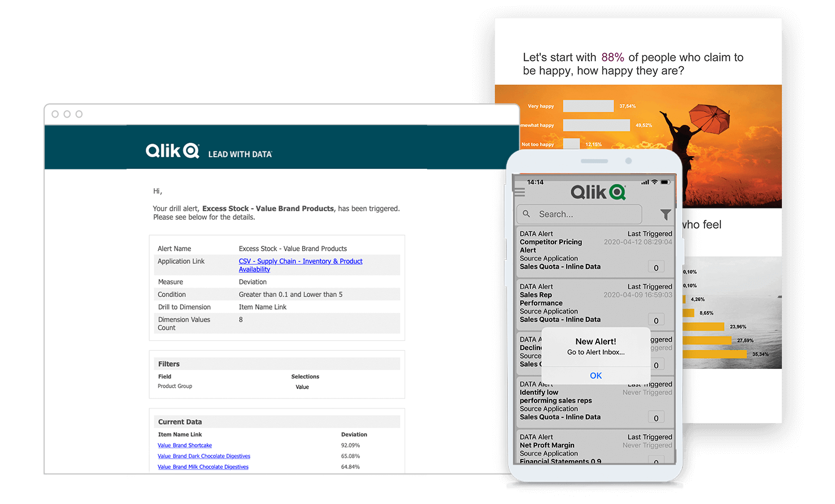Click the 'Value' filter selection
This screenshot has height=504, width=835.
coord(302,387)
